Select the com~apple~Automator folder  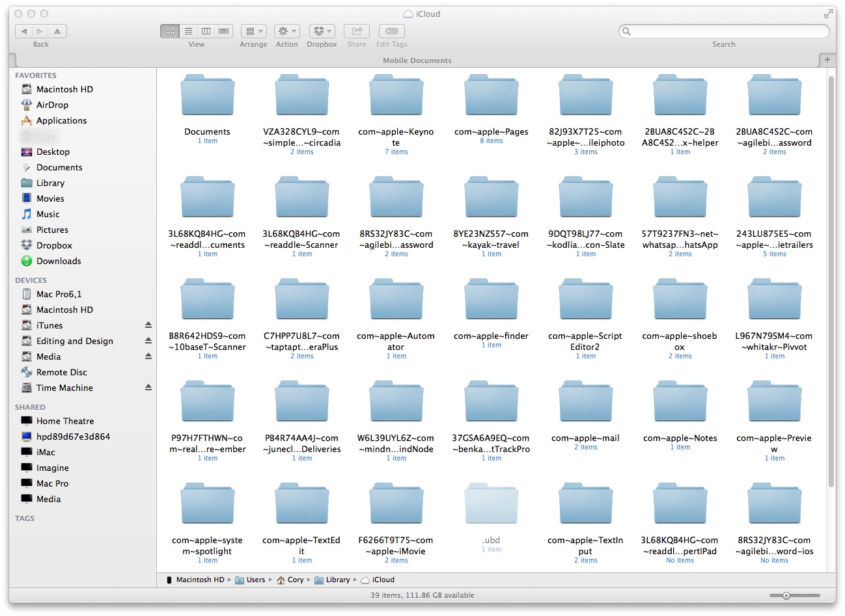396,301
